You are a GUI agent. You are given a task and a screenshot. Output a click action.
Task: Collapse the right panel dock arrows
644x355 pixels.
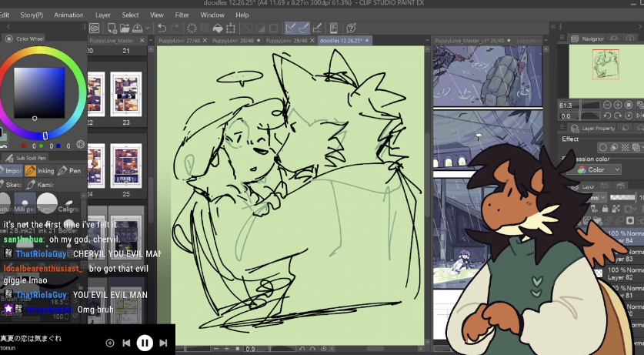click(553, 26)
